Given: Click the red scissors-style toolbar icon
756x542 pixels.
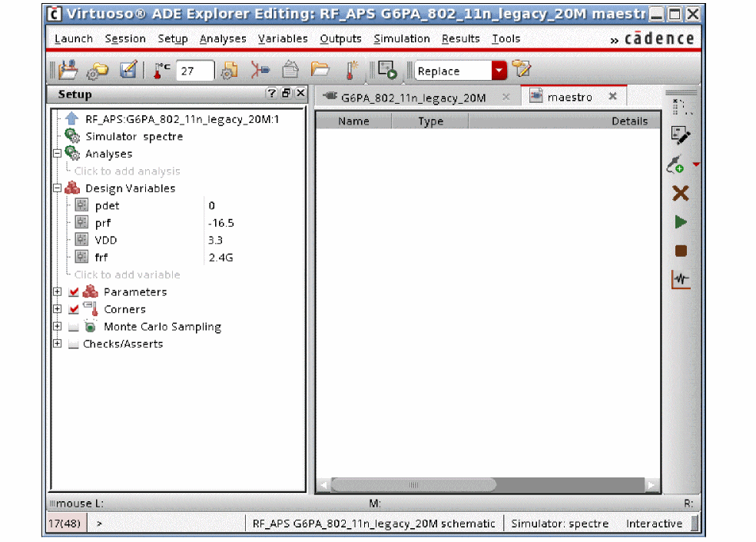Looking at the screenshot, I should pyautogui.click(x=260, y=71).
